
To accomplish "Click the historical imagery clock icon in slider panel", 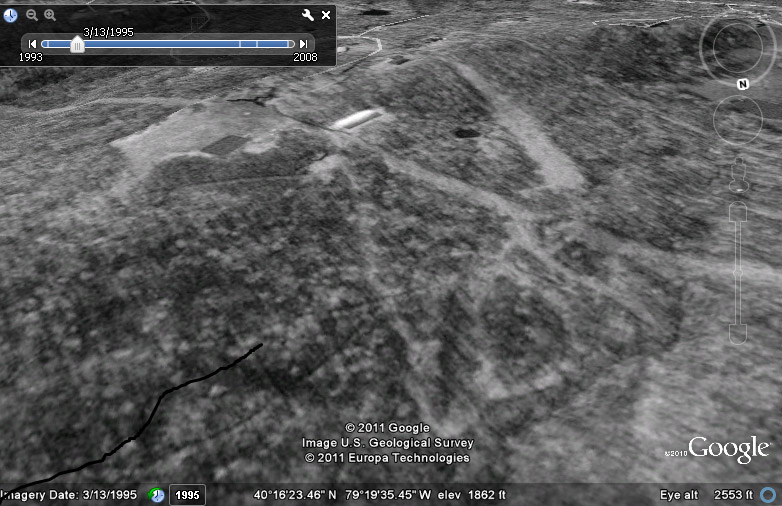I will click(x=10, y=15).
